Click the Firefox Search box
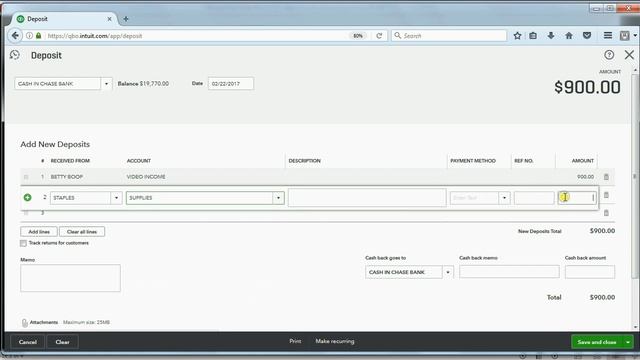640x360 pixels. coord(449,36)
